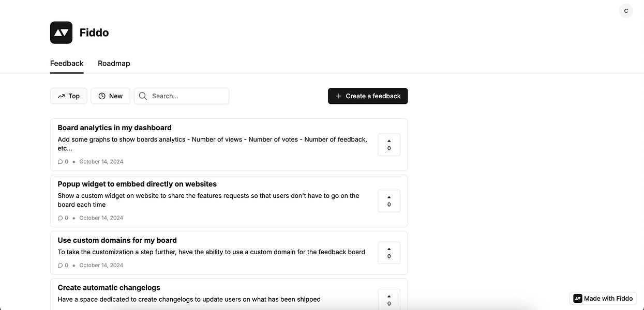Select the Feedback tab

click(67, 64)
